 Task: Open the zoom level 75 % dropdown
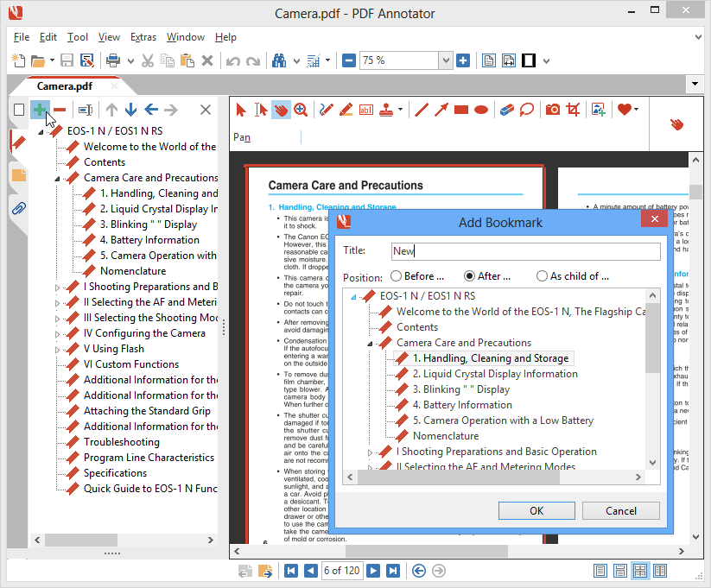click(x=446, y=60)
